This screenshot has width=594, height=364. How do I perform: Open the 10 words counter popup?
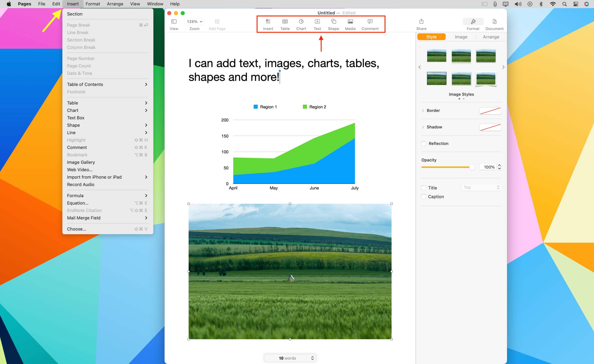290,358
